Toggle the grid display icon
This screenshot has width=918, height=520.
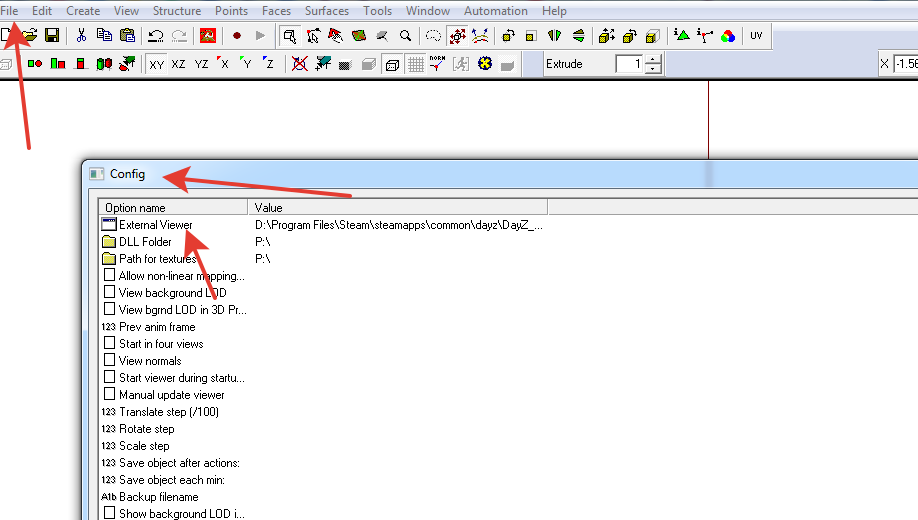pos(416,64)
